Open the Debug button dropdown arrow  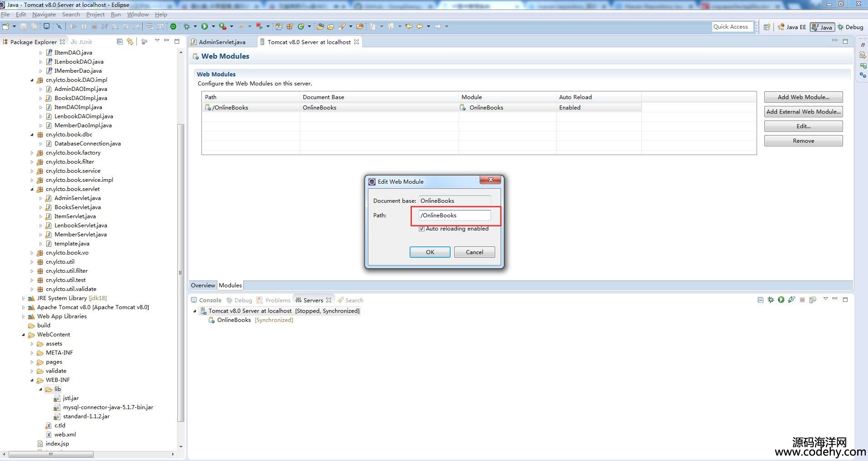pos(195,26)
